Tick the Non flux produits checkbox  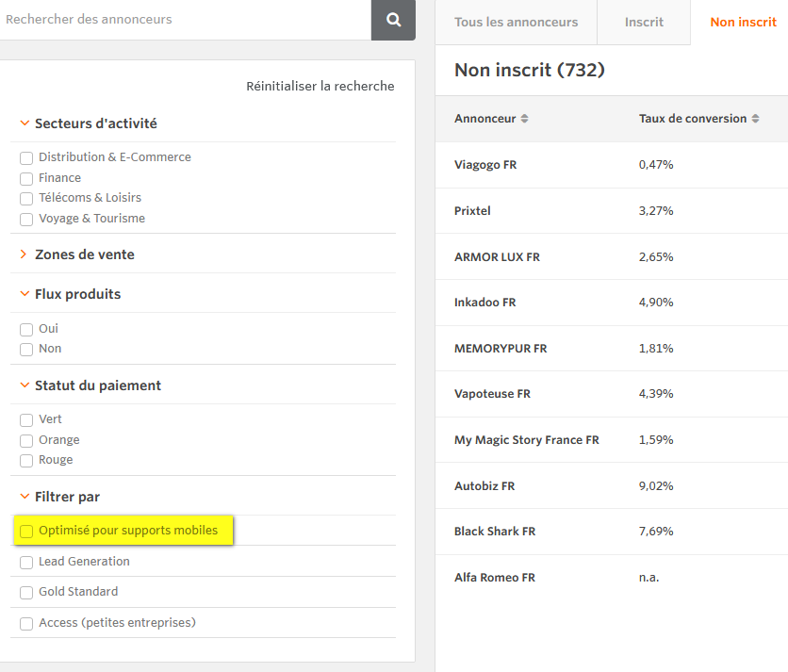(x=26, y=350)
